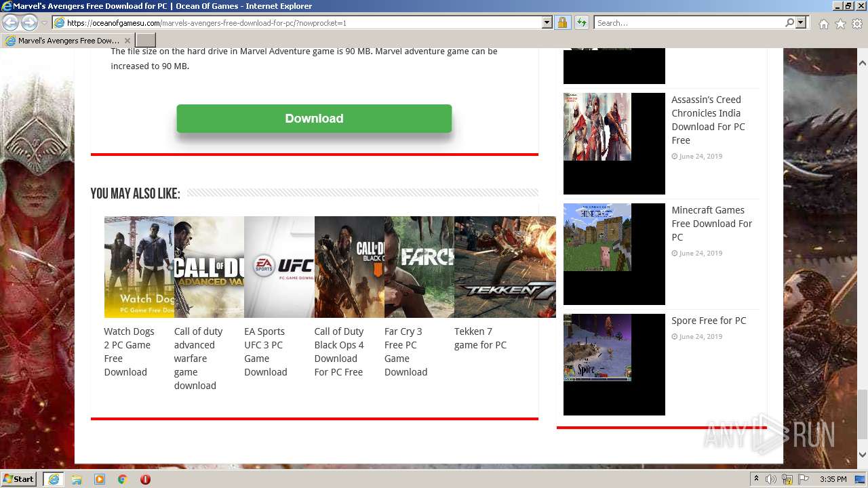Open the Tools gear icon

pyautogui.click(x=857, y=24)
